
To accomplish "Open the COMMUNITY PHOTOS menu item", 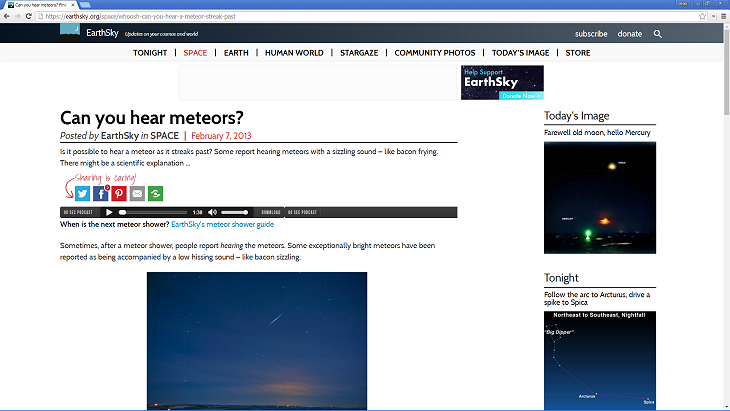I will coord(435,53).
